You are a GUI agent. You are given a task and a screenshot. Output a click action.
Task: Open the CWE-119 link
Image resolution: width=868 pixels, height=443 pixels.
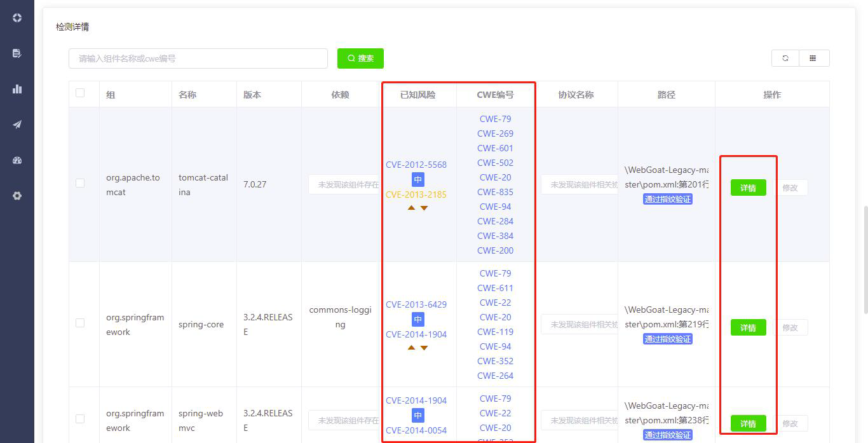point(496,332)
